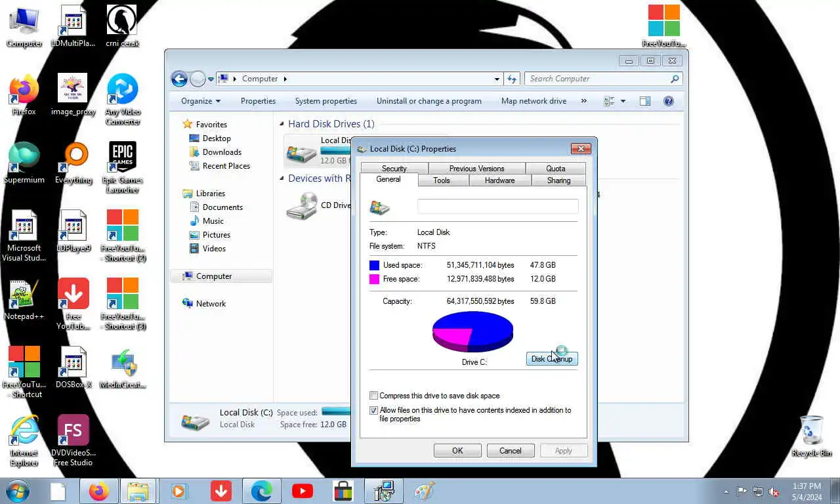Open the image_proxy desktop file
This screenshot has height=504, width=840.
tap(73, 95)
